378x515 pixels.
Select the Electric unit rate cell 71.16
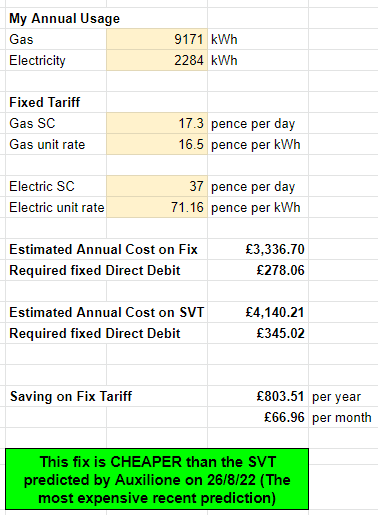(157, 207)
